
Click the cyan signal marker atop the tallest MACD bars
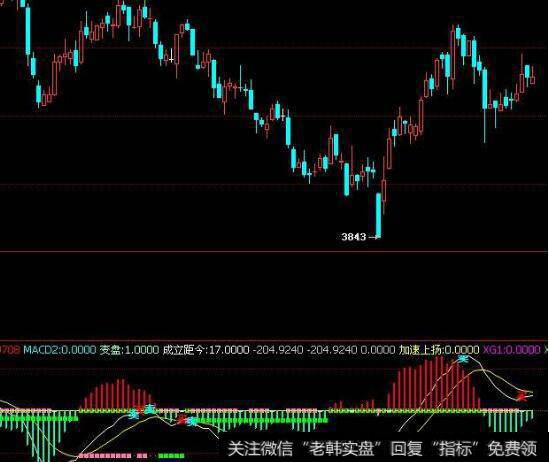[463, 359]
